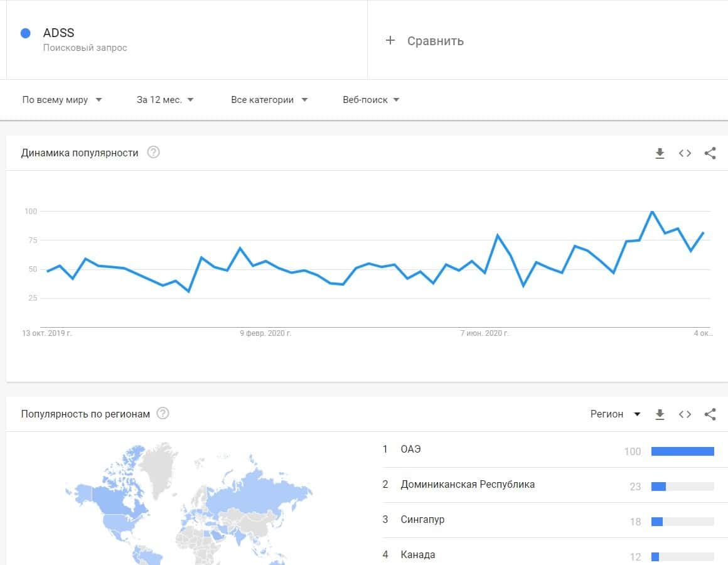Viewport: 728px width, 565px height.
Task: Open embed code for popularity dynamics chart
Action: click(685, 153)
